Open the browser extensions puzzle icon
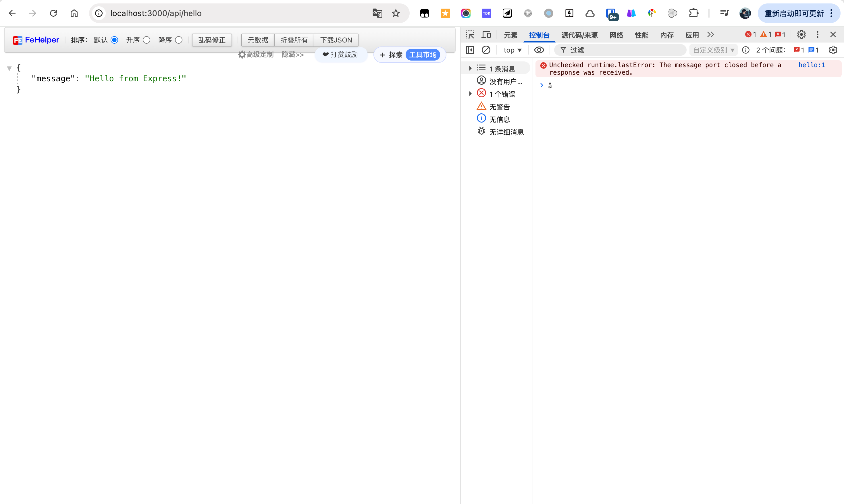The width and height of the screenshot is (844, 504). 693,13
